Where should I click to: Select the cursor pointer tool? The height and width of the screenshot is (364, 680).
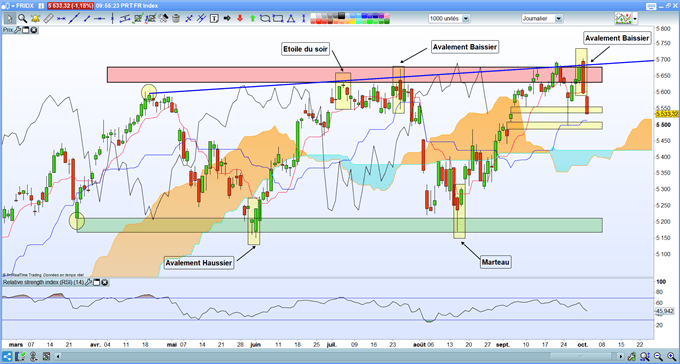click(x=9, y=19)
